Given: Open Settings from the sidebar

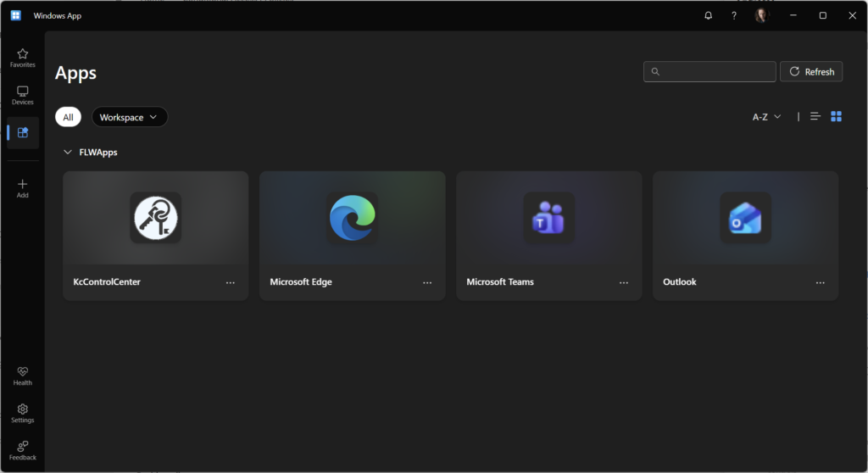Looking at the screenshot, I should click(23, 413).
